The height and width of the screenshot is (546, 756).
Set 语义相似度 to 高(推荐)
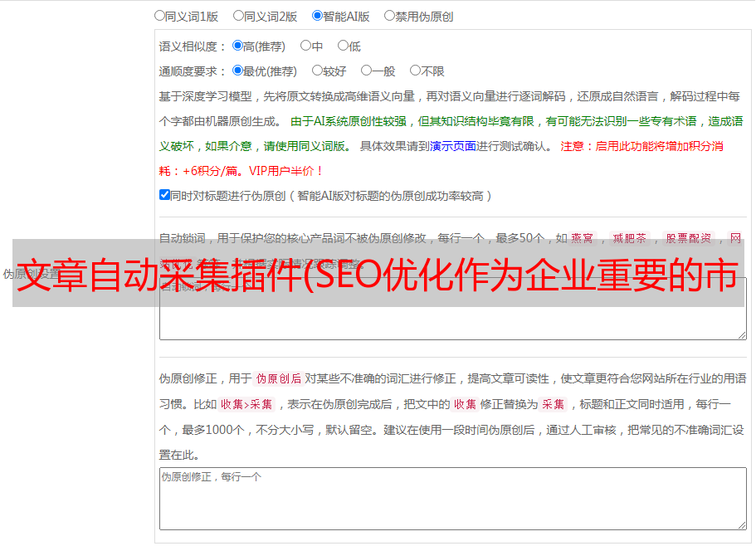(x=237, y=46)
